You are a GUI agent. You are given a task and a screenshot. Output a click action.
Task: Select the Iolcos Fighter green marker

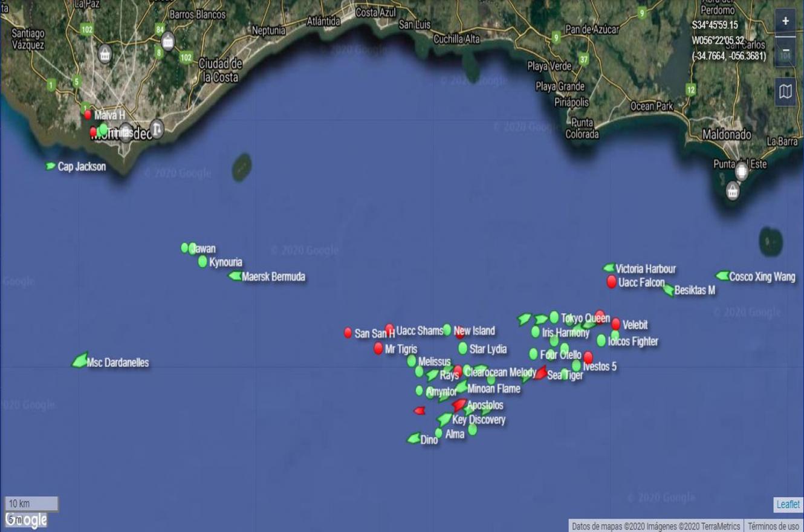tap(601, 340)
